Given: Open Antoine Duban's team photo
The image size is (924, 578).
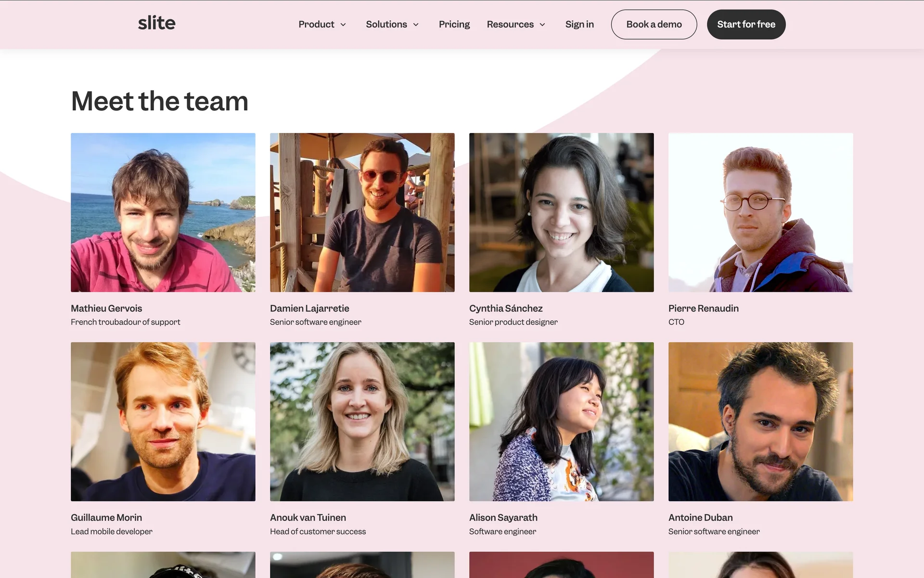Looking at the screenshot, I should tap(760, 421).
